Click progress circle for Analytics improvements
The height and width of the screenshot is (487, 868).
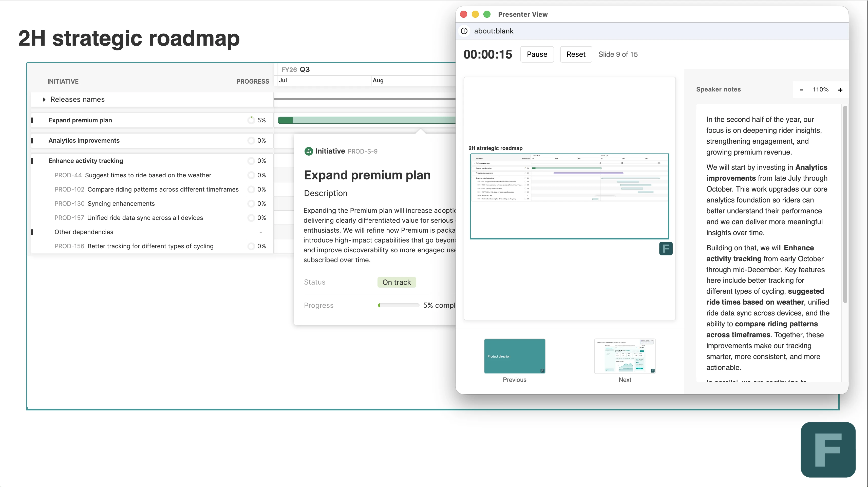(x=251, y=141)
